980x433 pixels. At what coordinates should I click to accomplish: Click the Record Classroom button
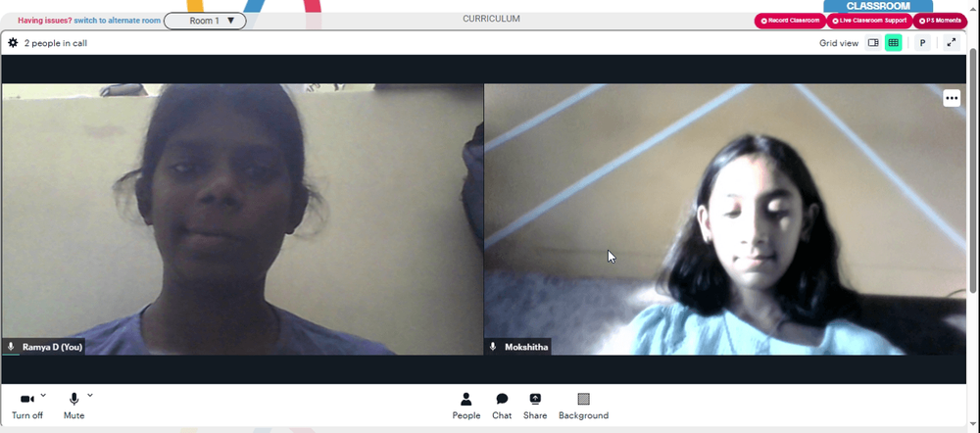pyautogui.click(x=790, y=21)
